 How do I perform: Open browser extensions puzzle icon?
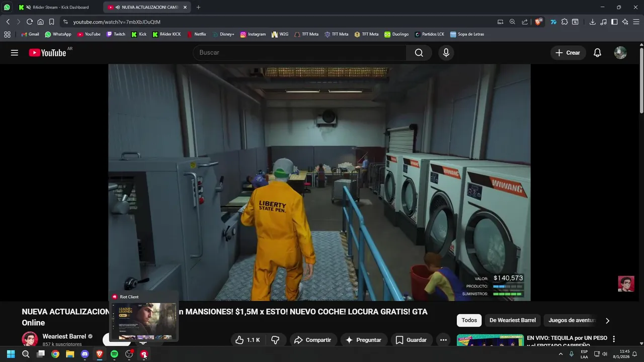pos(565,22)
